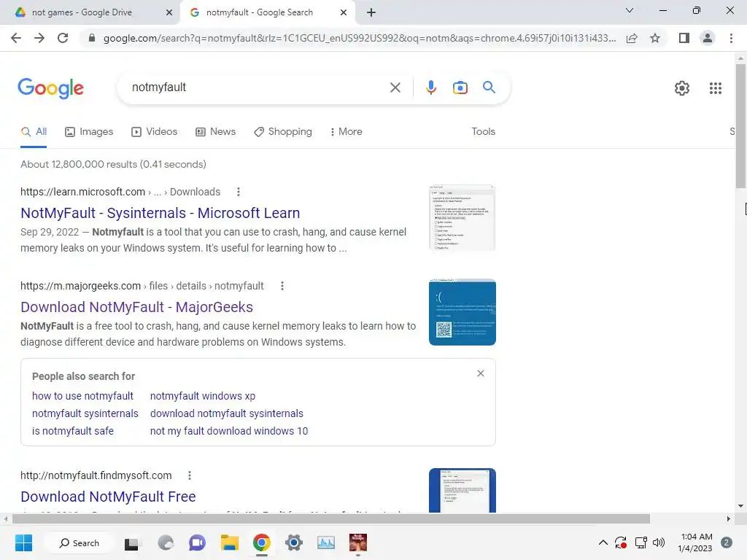Share this page via the share icon
Screen dimensions: 747x560
632,38
